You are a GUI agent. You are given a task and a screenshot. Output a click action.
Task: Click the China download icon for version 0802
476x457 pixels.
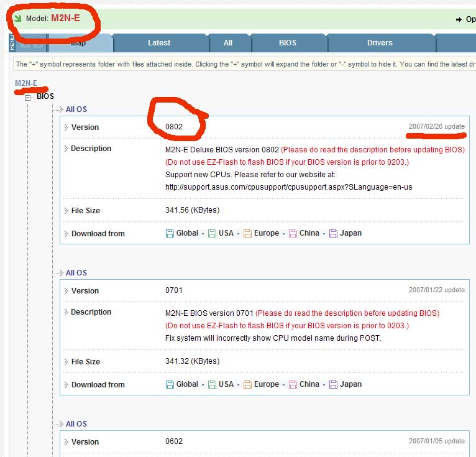293,234
